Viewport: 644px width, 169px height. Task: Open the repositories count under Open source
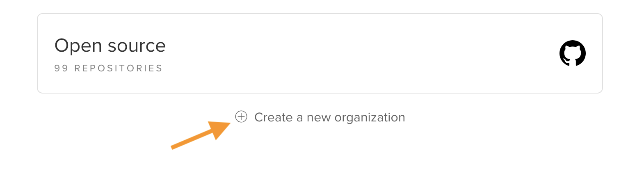coord(108,68)
